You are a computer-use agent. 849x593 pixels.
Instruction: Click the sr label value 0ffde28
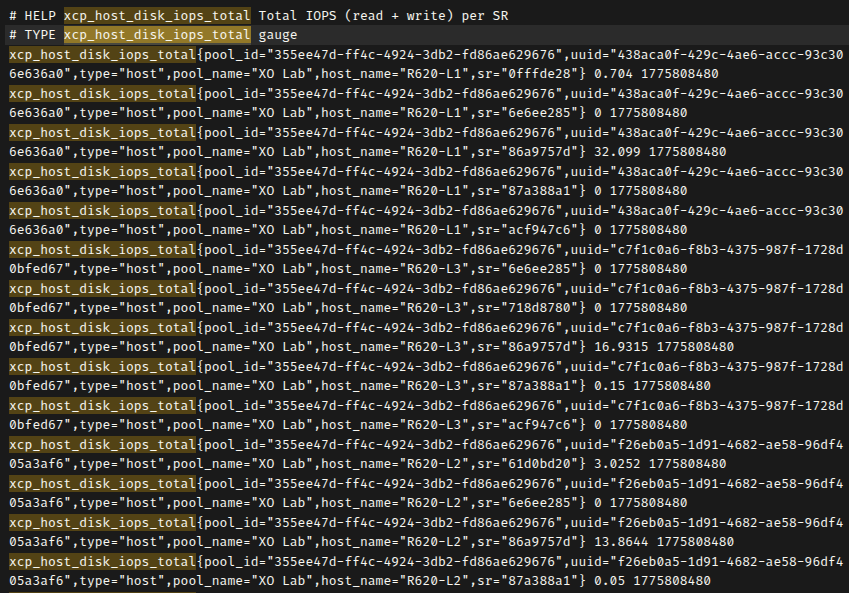click(x=547, y=74)
